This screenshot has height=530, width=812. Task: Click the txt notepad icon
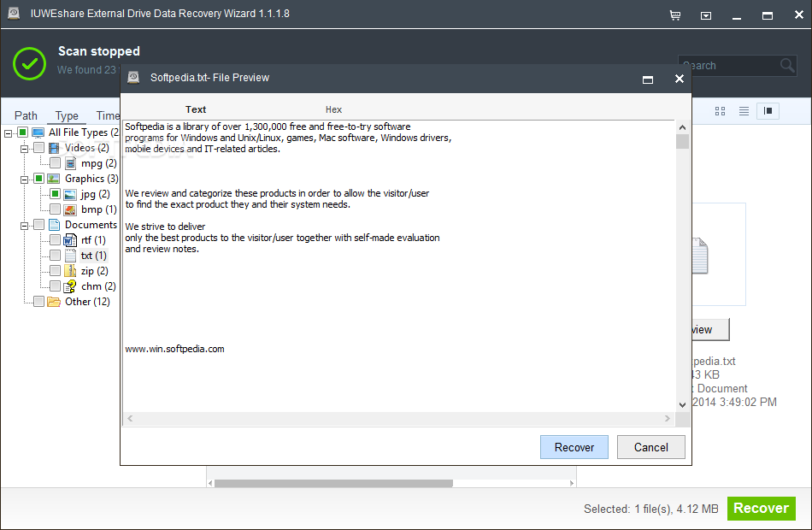point(70,256)
